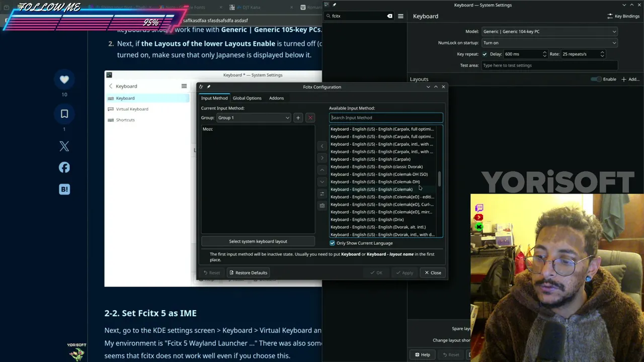
Task: Open the Group 1 dropdown
Action: (x=254, y=118)
